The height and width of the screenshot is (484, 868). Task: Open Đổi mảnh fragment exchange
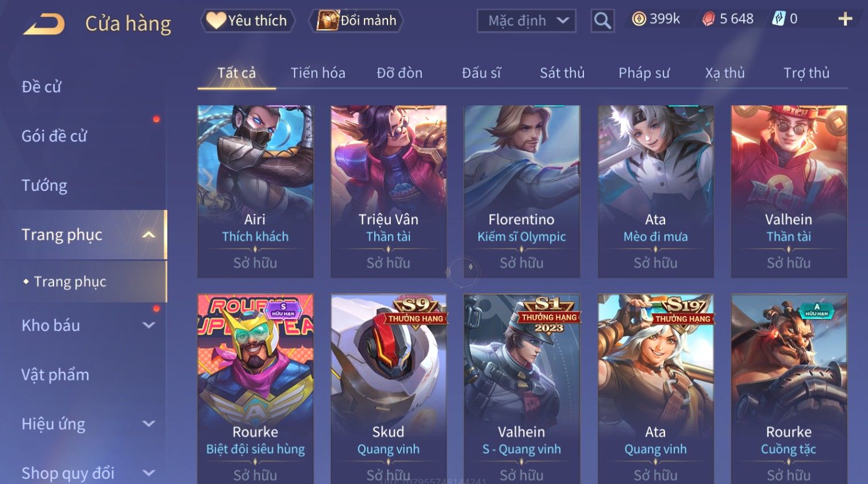pos(356,21)
